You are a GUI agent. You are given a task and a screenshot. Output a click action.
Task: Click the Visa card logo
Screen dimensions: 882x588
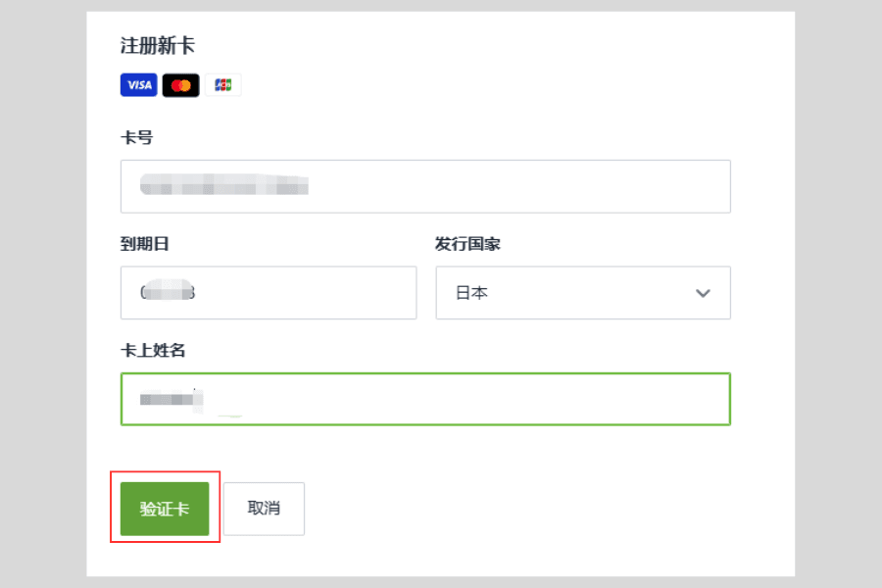139,85
